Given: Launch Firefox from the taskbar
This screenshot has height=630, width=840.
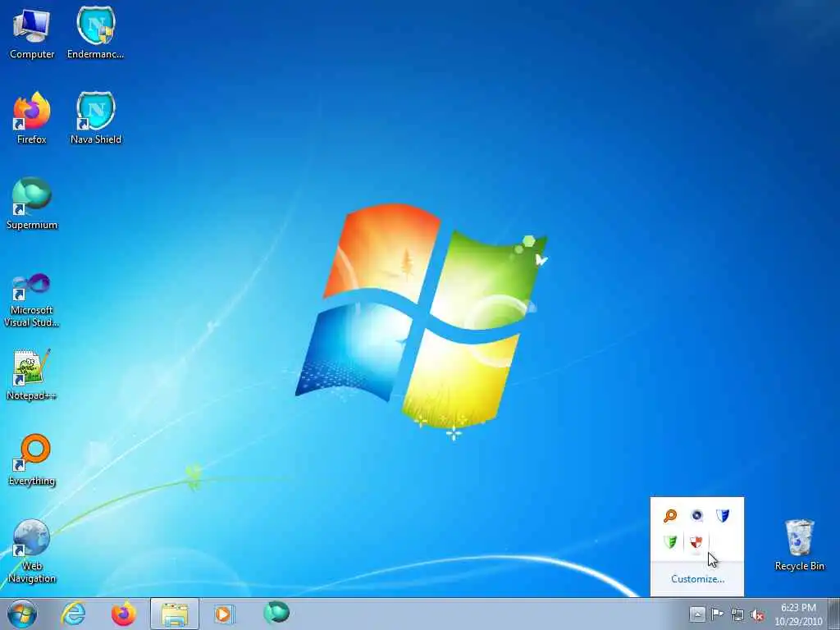Looking at the screenshot, I should point(123,614).
